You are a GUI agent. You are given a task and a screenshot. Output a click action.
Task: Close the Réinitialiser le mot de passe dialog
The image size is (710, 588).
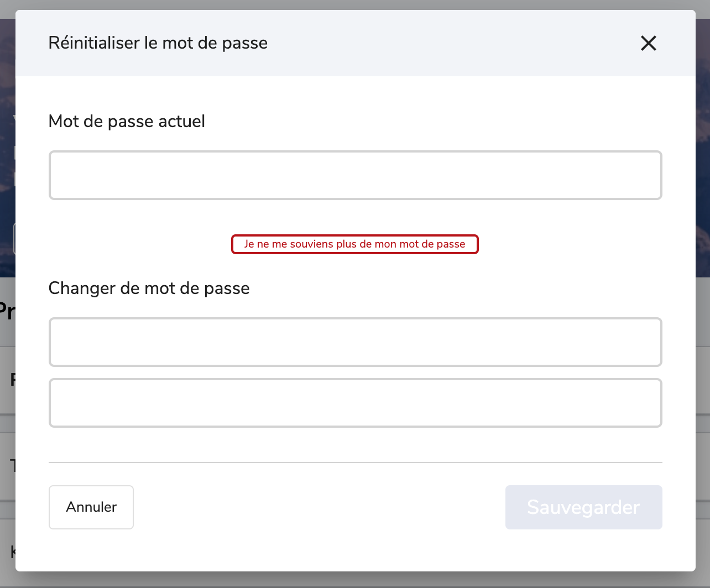pyautogui.click(x=648, y=43)
